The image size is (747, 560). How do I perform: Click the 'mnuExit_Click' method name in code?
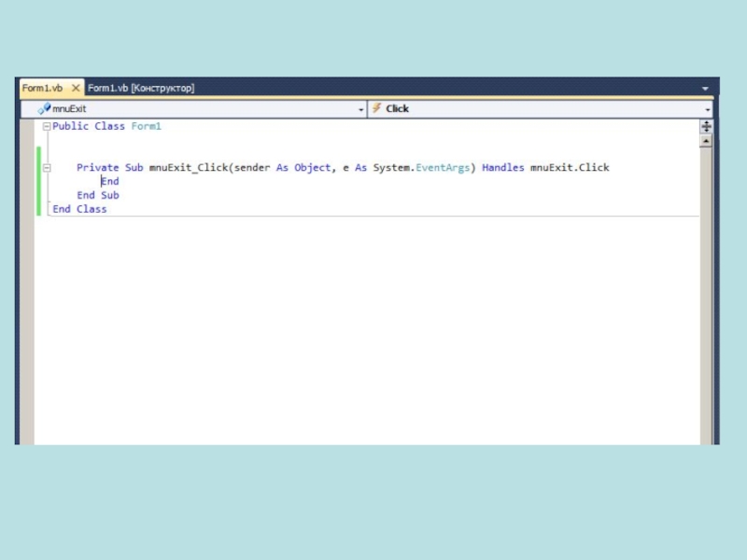tap(189, 168)
